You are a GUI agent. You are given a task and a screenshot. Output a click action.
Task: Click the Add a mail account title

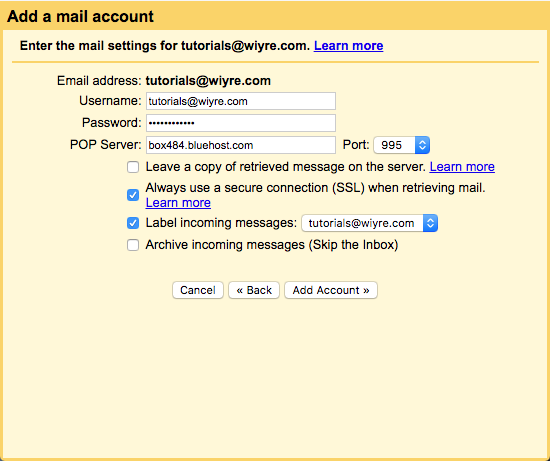pos(80,16)
